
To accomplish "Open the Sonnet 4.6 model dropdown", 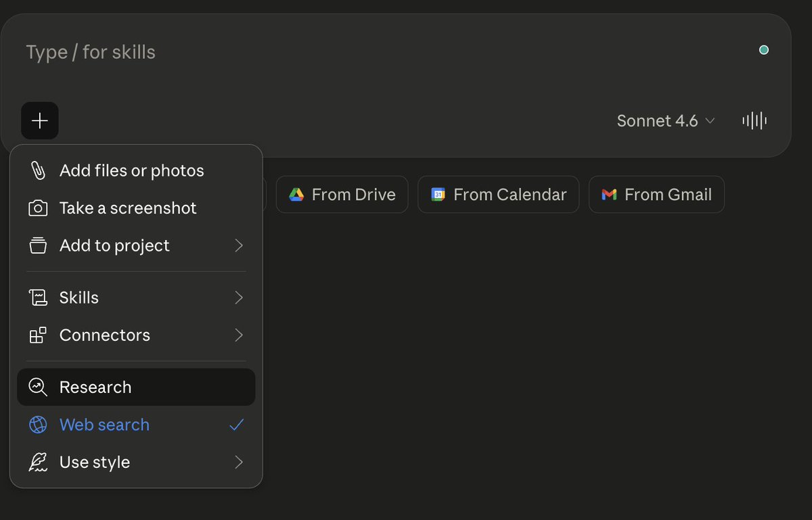I will [666, 121].
